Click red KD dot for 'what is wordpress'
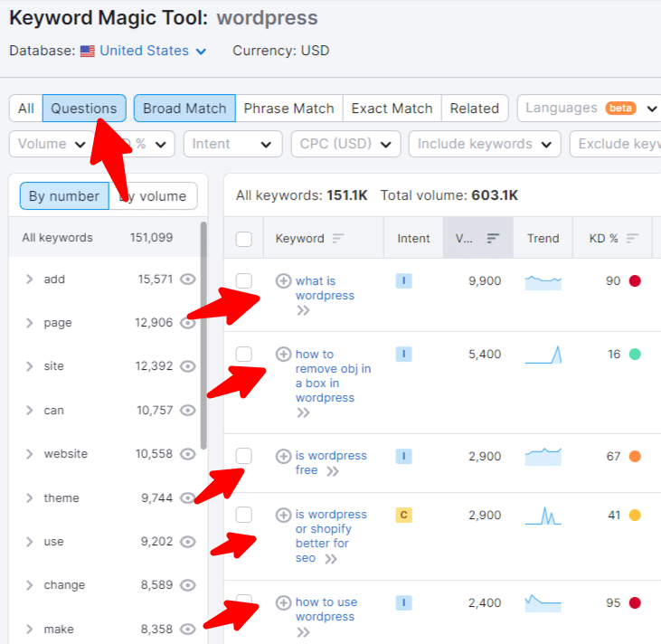This screenshot has height=644, width=661. pos(635,281)
